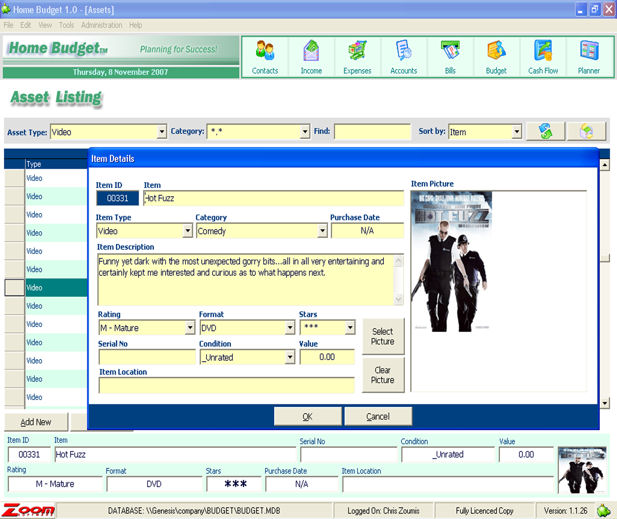Click into the Item Location field
This screenshot has height=519, width=617.
(x=226, y=385)
